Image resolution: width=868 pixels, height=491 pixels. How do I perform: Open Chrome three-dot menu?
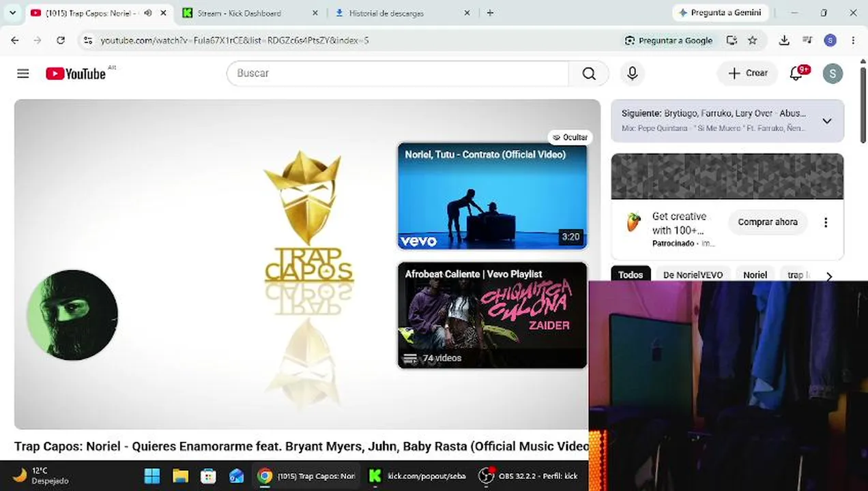click(x=853, y=40)
